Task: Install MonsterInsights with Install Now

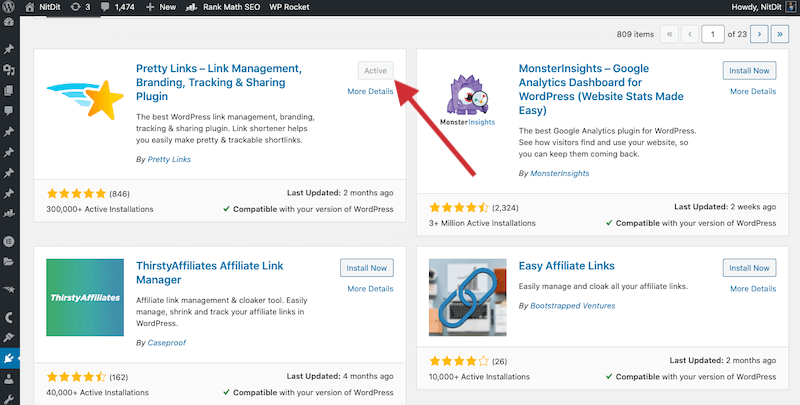Action: 749,71
